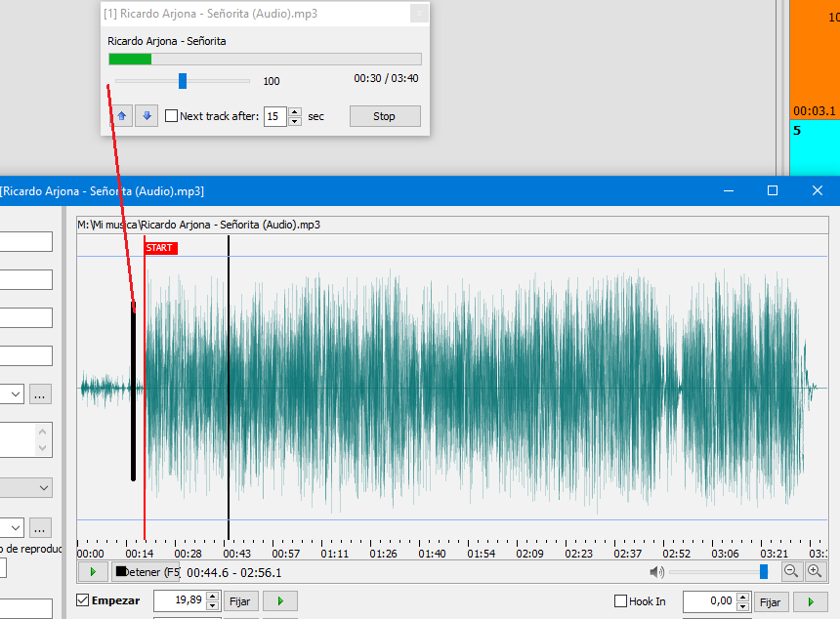This screenshot has height=619, width=840.
Task: Click the '00:44.6 - 02:56.1' time readout
Action: [234, 573]
